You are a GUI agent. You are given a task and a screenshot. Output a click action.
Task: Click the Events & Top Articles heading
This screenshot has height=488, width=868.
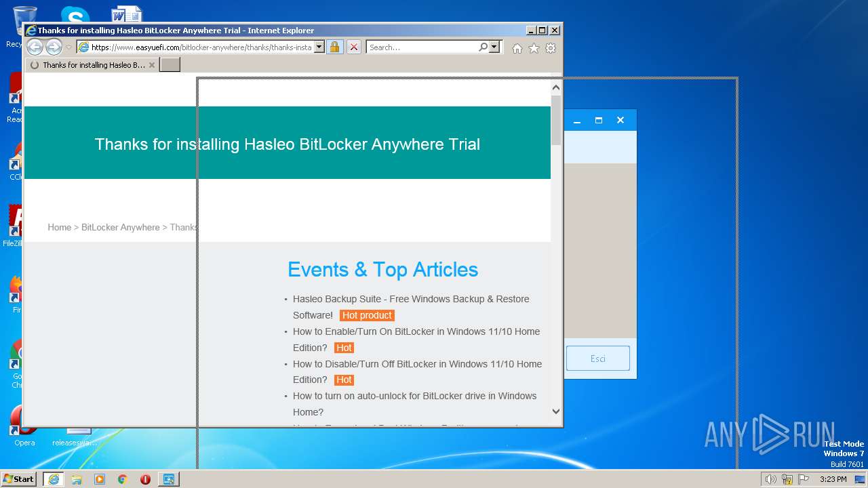pos(382,270)
